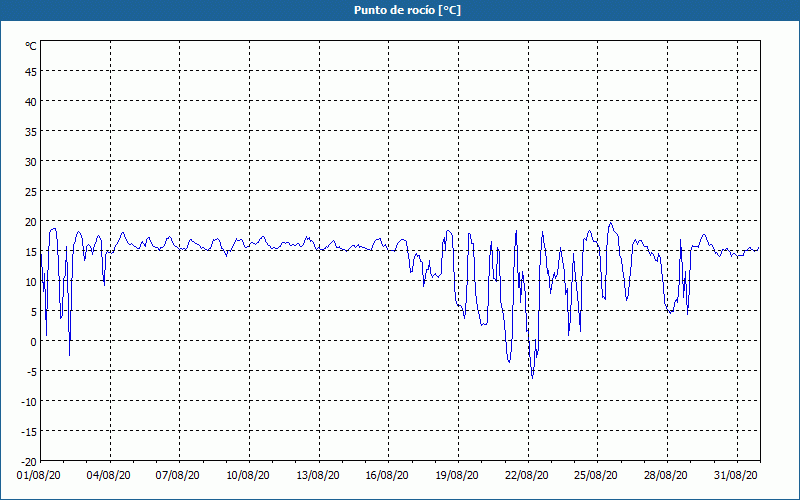Click the 25/08/20 date label
This screenshot has height=500, width=800.
[596, 475]
